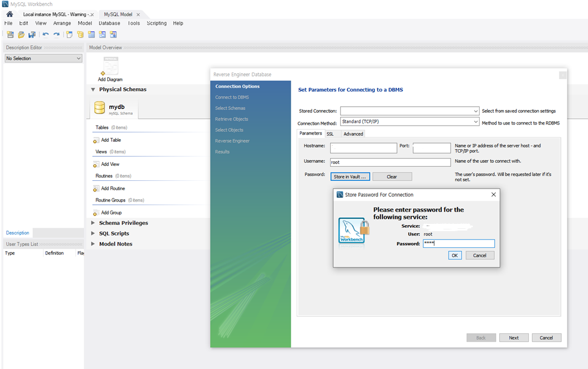This screenshot has width=588, height=369.
Task: Open the No Selection dropdown in Description Editor
Action: (44, 59)
